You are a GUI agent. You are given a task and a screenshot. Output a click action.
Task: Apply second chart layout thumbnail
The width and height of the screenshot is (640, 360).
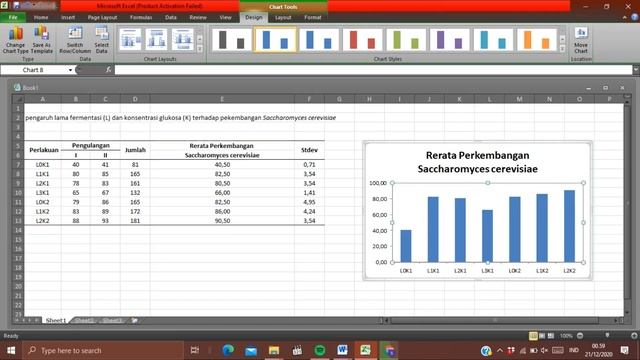tap(157, 40)
